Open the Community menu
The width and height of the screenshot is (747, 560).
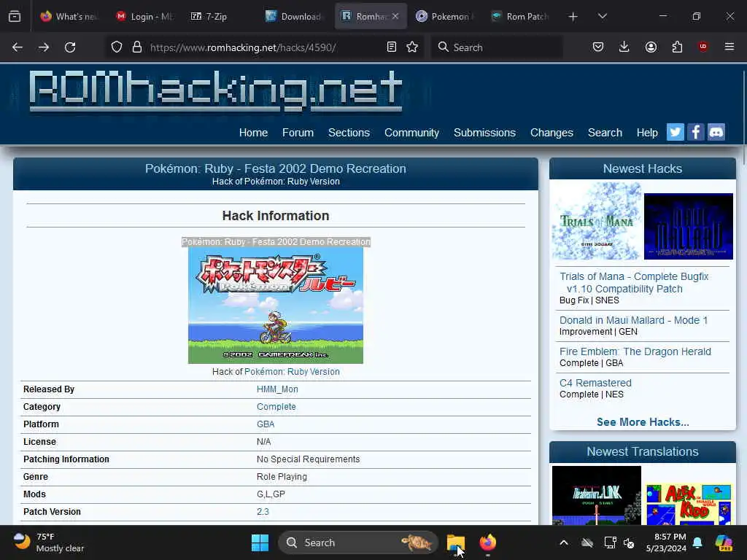point(411,133)
